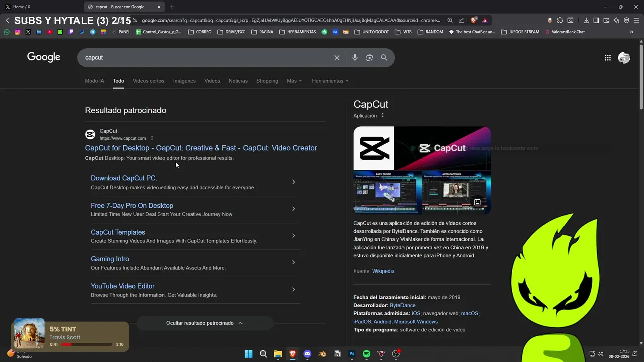644x362 pixels.
Task: Show more bookmarks overflow chevron
Action: (632, 32)
